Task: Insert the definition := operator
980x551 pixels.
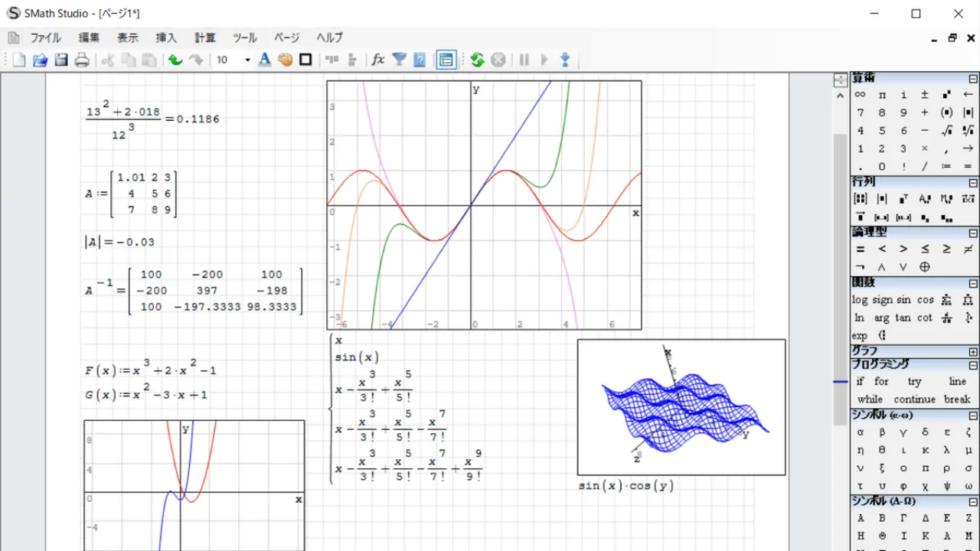Action: 946,166
